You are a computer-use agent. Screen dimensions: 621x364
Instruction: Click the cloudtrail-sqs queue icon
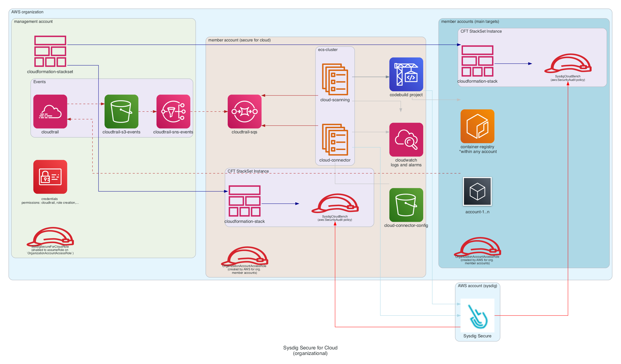[244, 111]
